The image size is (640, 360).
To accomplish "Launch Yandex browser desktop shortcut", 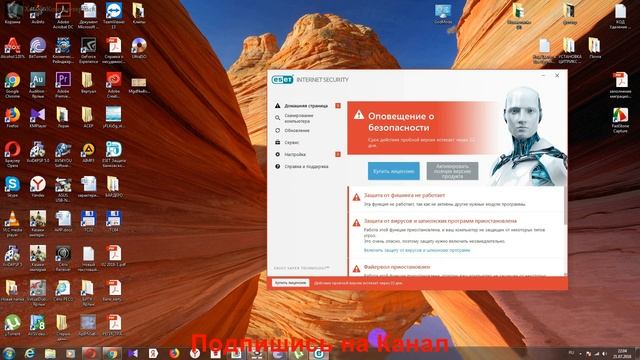I will point(38,187).
